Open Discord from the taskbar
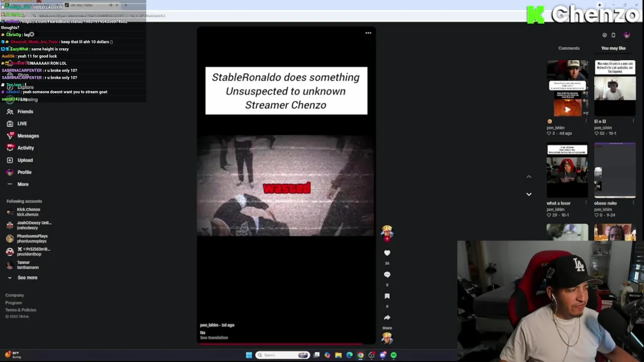Viewport: 644px width, 362px height. (x=382, y=355)
